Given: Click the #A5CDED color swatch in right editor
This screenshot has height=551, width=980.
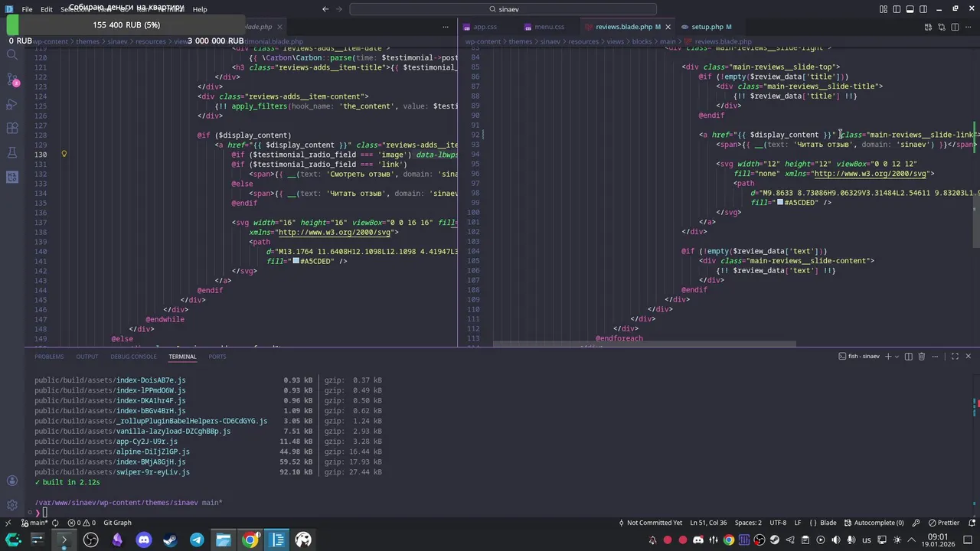Looking at the screenshot, I should click(780, 203).
